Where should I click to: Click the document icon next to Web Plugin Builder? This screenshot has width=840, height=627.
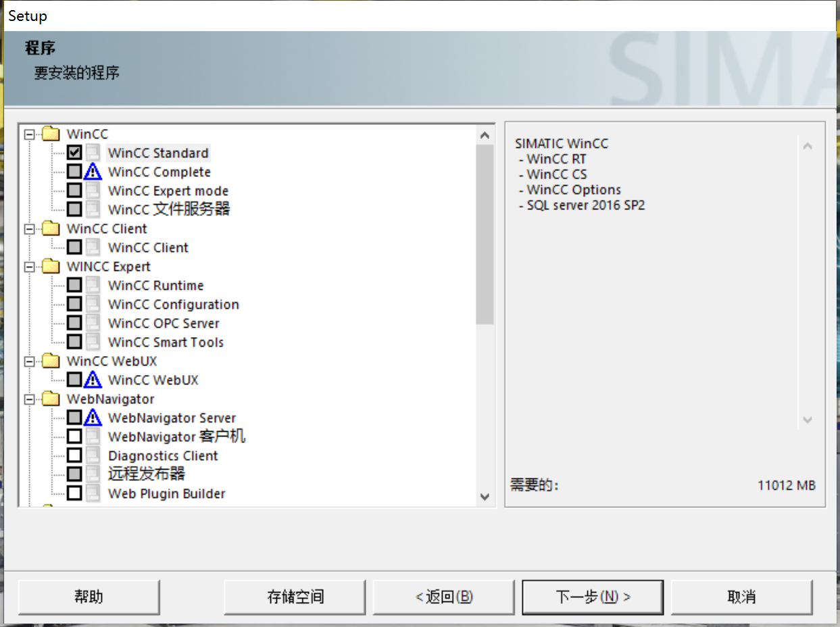coord(93,493)
